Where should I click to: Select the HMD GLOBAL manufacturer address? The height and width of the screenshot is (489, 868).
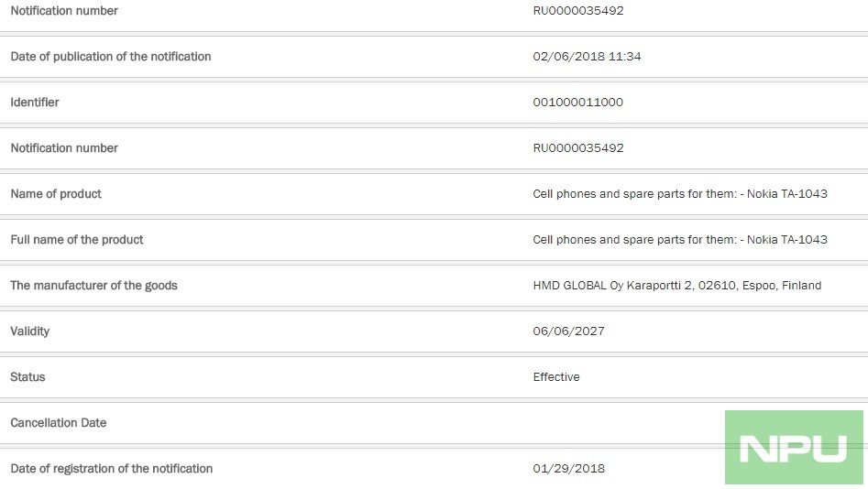click(x=677, y=286)
